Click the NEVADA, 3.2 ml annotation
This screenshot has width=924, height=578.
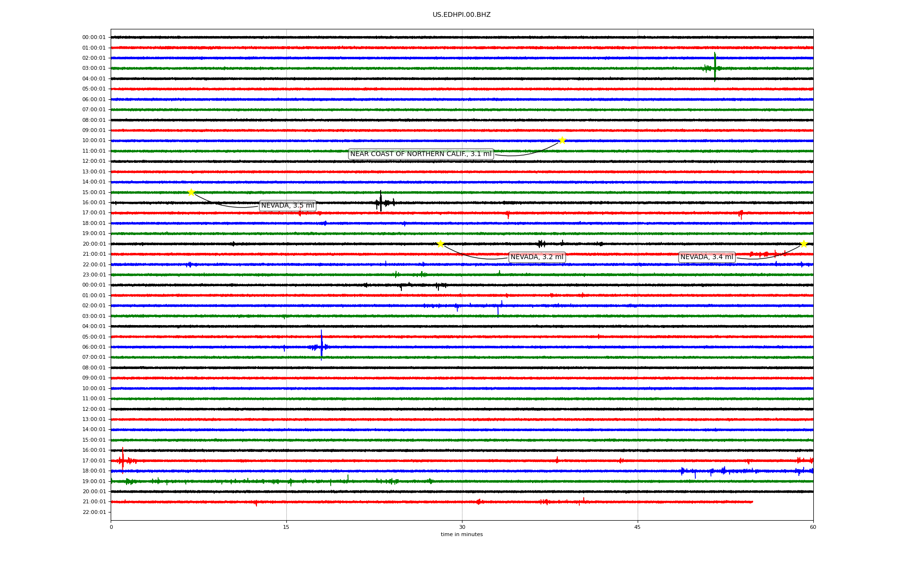click(537, 257)
